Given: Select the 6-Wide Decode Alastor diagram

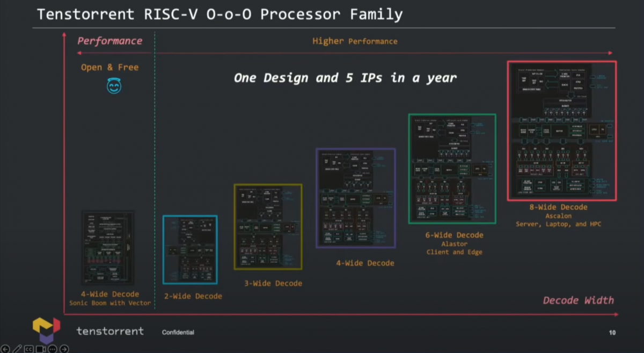Looking at the screenshot, I should coord(452,168).
